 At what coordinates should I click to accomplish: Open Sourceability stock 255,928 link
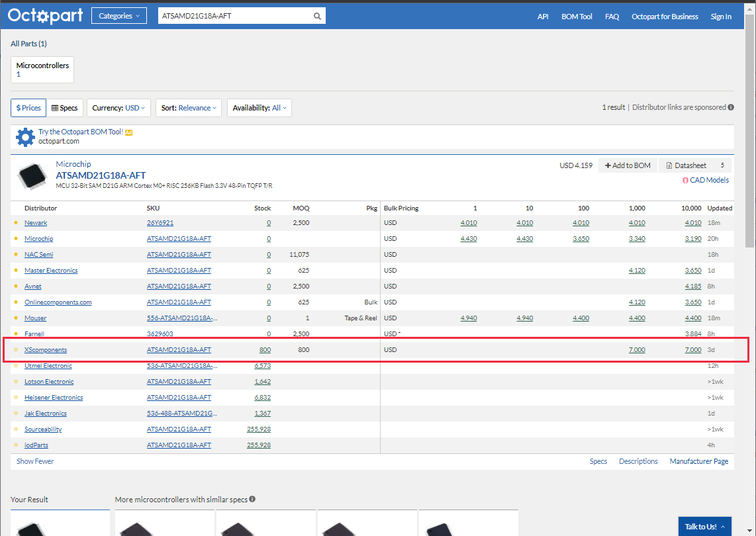259,429
